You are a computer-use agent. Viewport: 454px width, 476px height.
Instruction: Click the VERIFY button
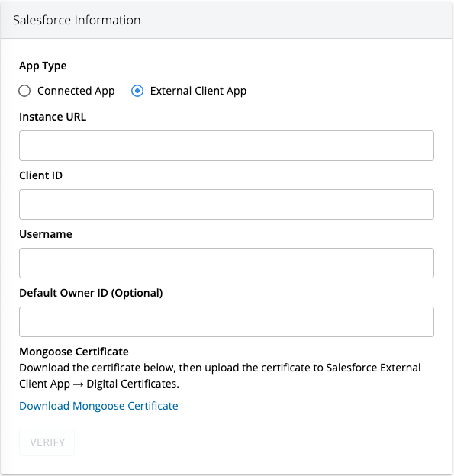47,442
